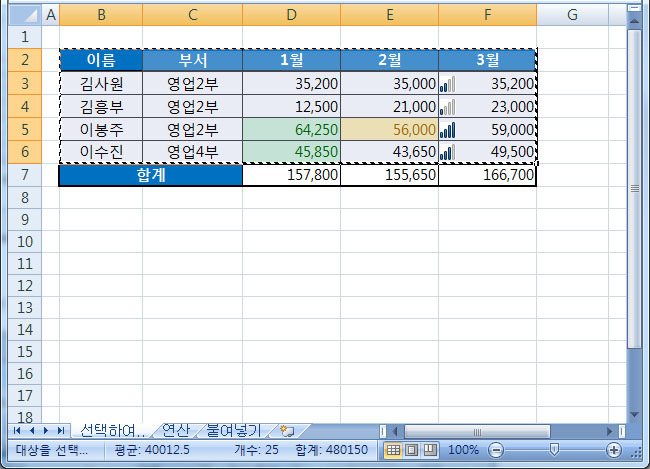Click the vertical scrollbar thumb
This screenshot has width=650, height=469.
pos(634,189)
